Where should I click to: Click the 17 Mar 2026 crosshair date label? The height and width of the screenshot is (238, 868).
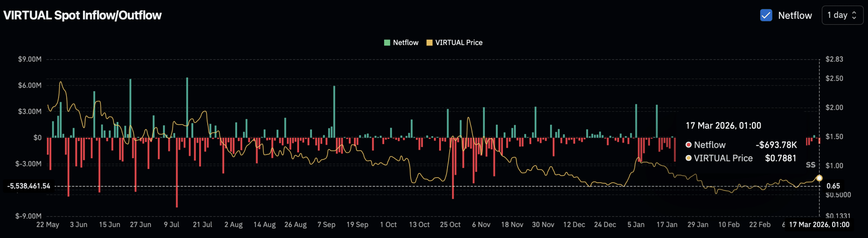[x=819, y=224]
